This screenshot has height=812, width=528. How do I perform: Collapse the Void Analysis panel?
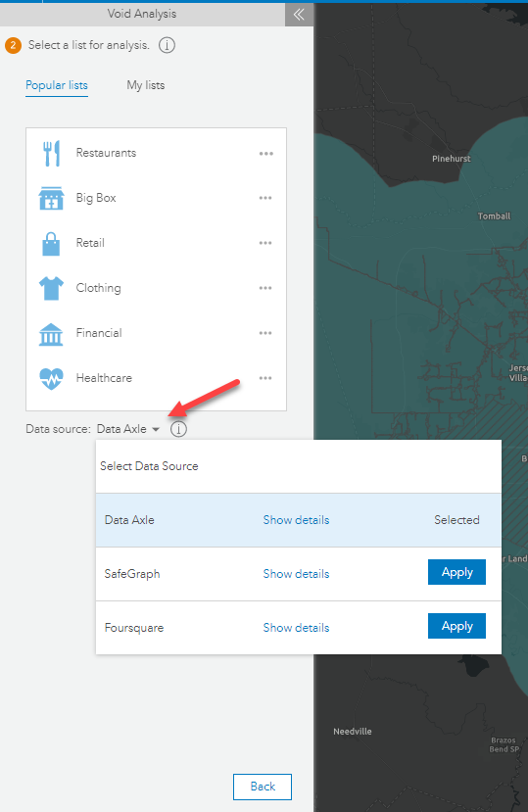click(299, 14)
